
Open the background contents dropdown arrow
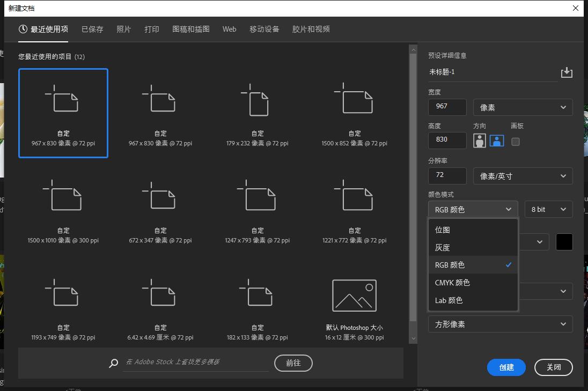coord(540,242)
